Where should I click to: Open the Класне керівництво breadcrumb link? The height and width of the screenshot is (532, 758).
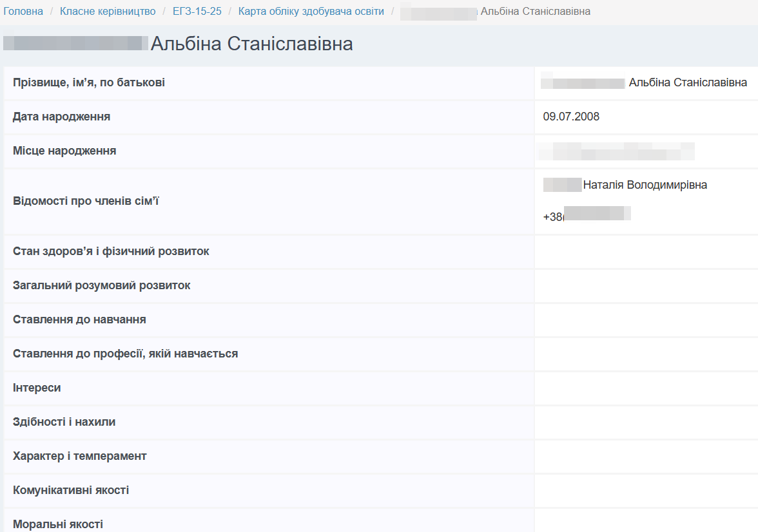(x=108, y=12)
